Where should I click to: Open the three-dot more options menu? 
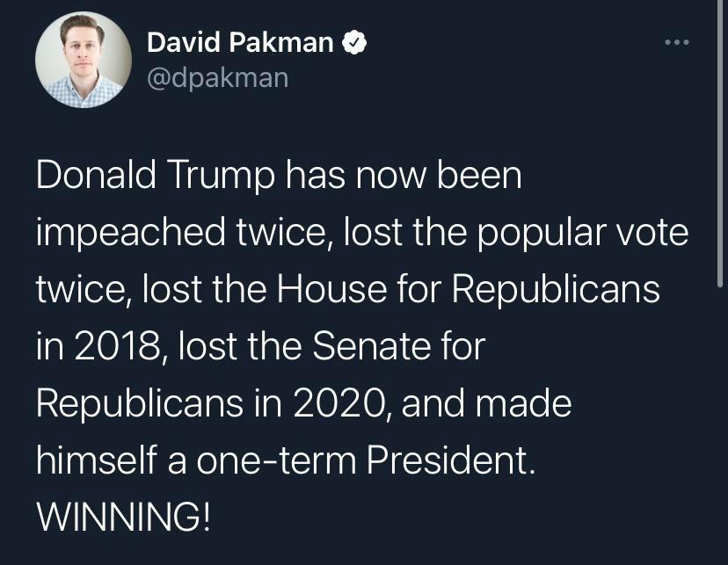pyautogui.click(x=677, y=42)
